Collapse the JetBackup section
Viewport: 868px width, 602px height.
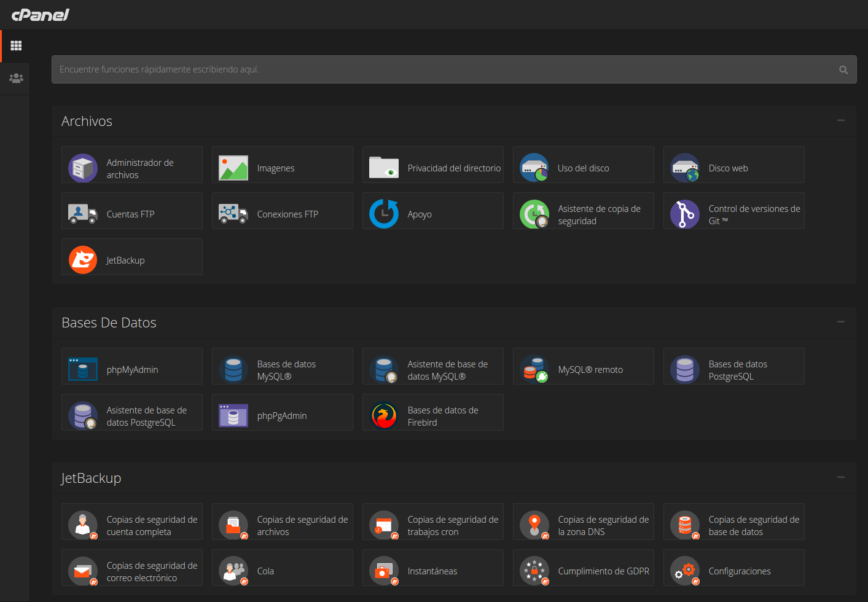(841, 477)
